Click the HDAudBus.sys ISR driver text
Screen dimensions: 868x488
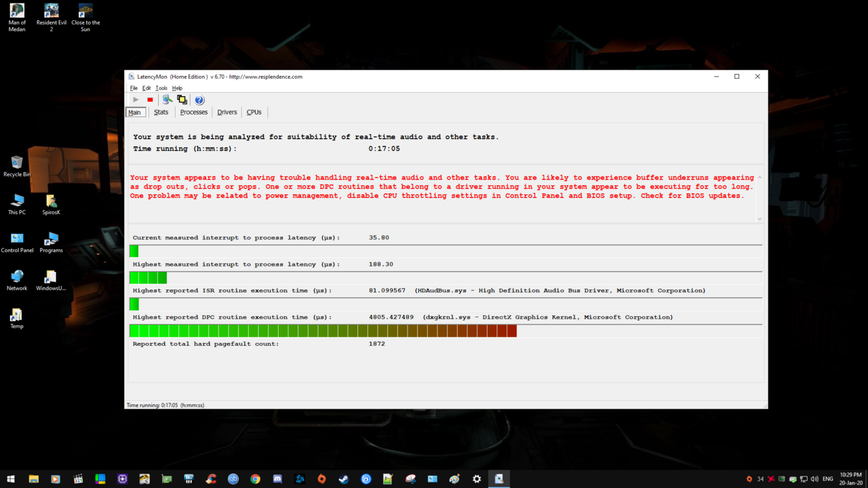[x=559, y=291]
